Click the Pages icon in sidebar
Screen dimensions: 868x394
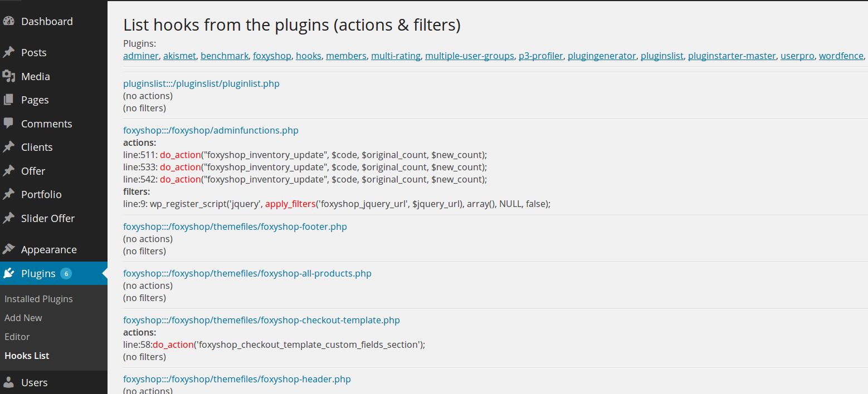click(x=8, y=100)
